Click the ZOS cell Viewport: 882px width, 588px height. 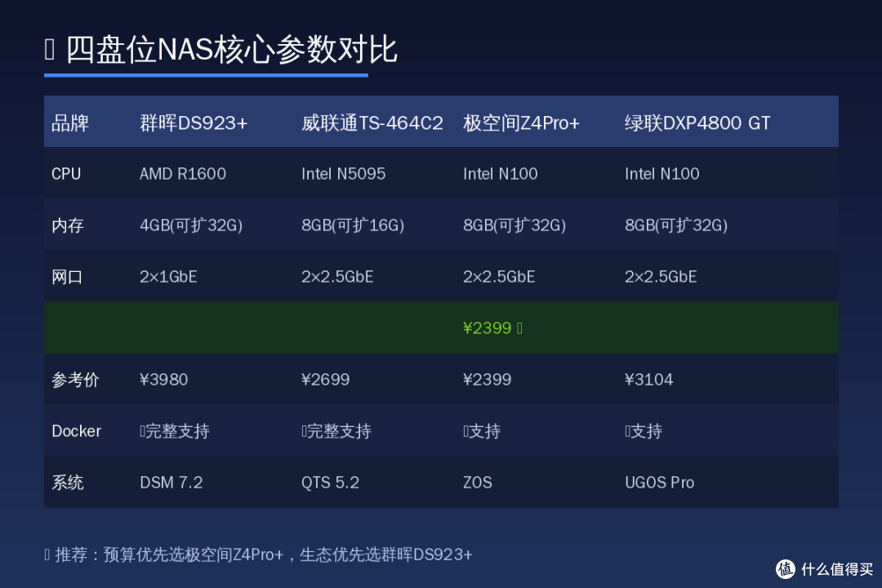pos(478,483)
